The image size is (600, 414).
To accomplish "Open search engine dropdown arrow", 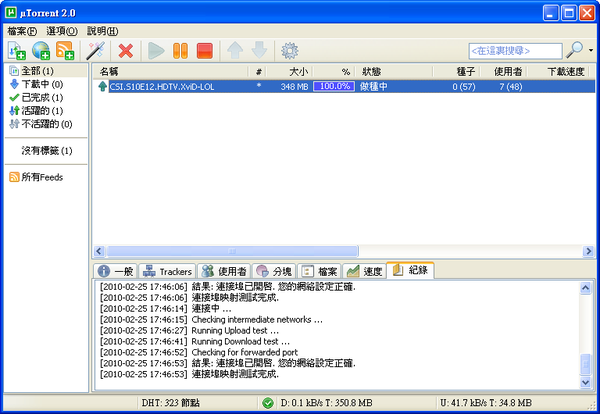I will tap(591, 51).
